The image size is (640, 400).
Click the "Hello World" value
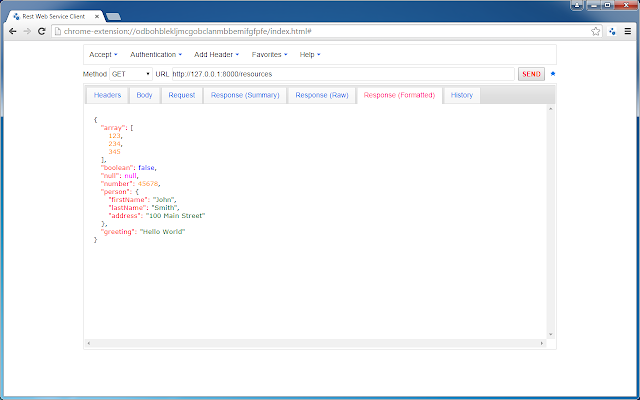tap(162, 232)
